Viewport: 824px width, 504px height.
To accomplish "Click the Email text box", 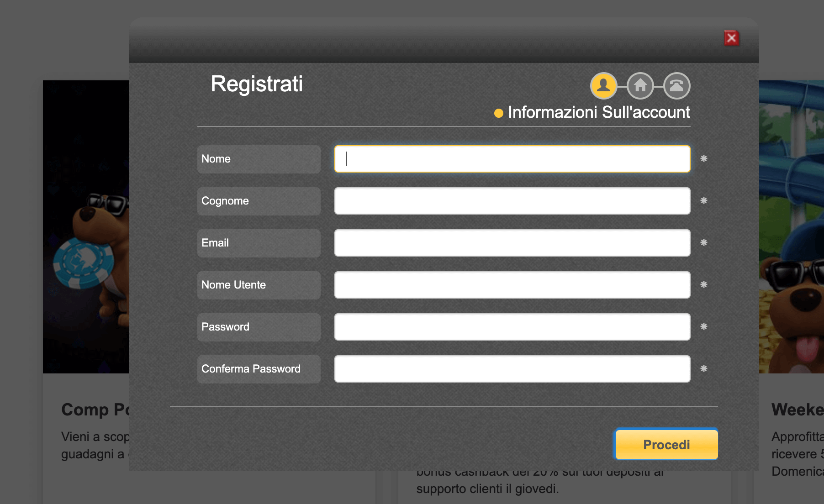I will [x=512, y=243].
